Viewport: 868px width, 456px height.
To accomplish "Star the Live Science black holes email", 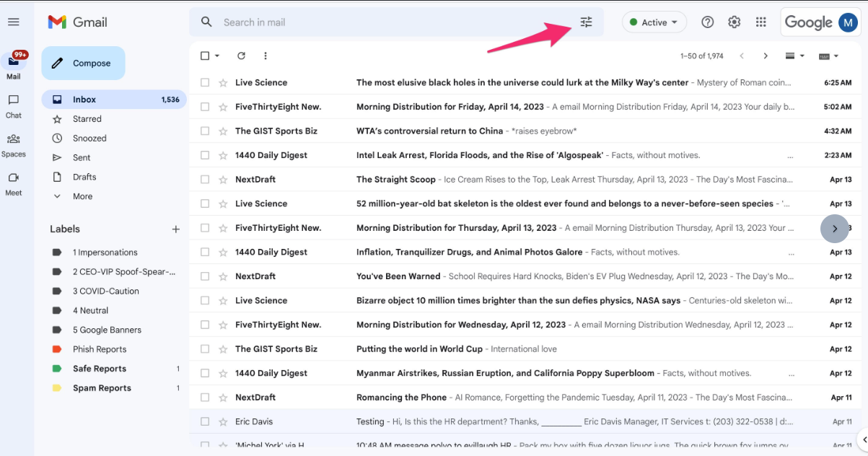I will [223, 83].
